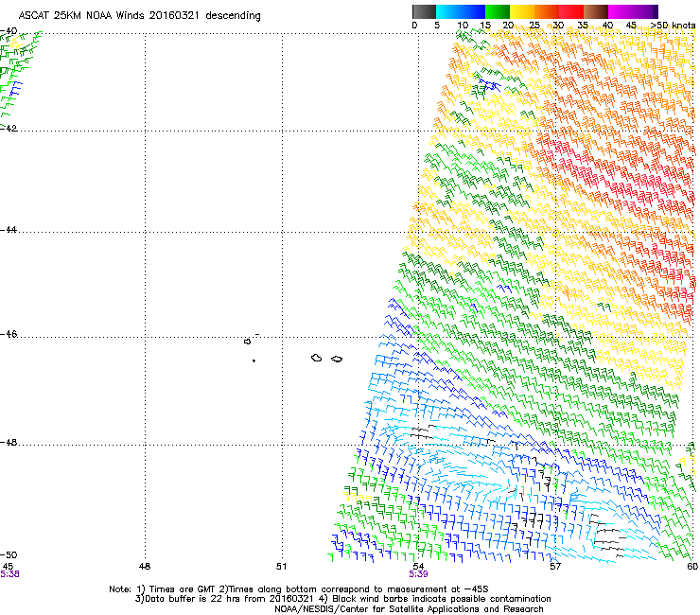The height and width of the screenshot is (615, 700).
Task: Click the '15' label under the color legend
Action: click(485, 25)
